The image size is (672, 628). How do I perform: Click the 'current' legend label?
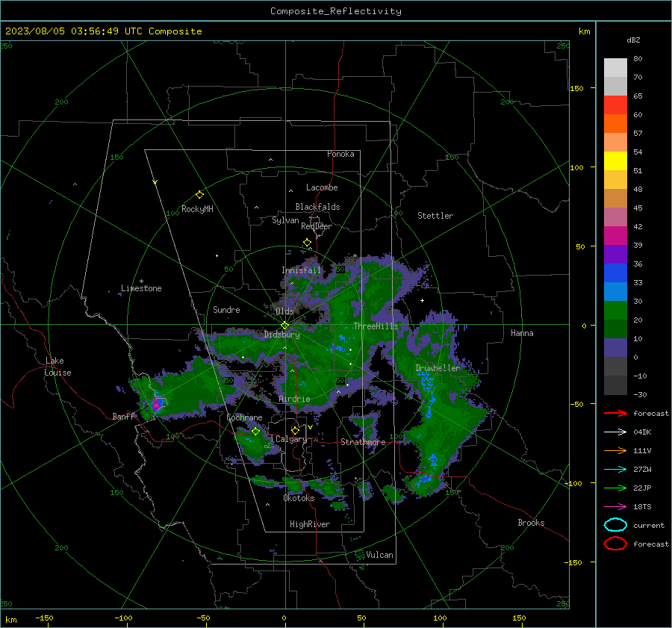click(x=648, y=526)
